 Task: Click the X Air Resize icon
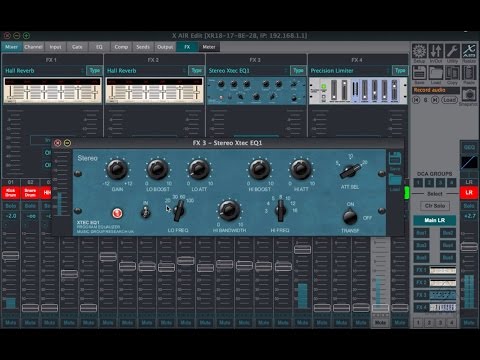coord(469,51)
